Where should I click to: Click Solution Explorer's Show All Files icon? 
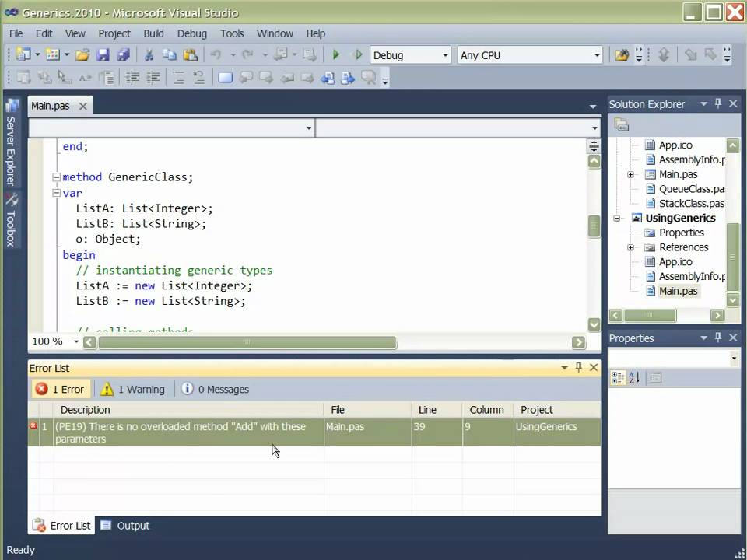coord(622,125)
